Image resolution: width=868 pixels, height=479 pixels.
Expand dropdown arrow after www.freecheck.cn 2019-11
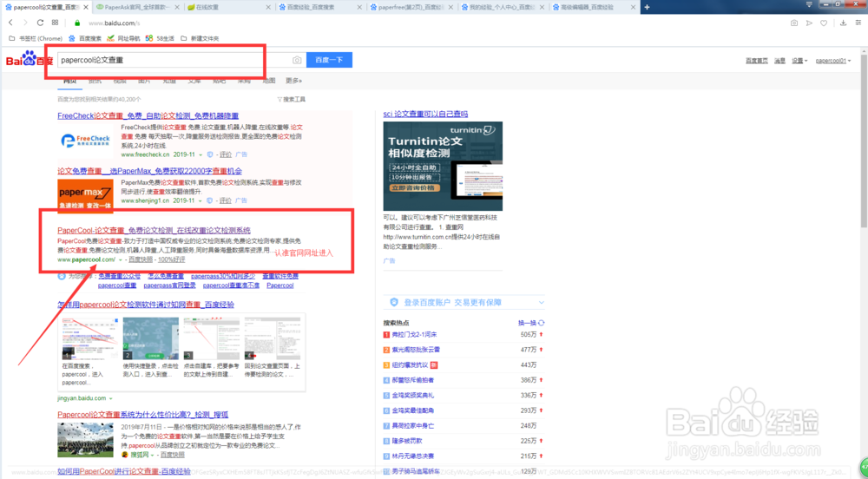pos(201,154)
